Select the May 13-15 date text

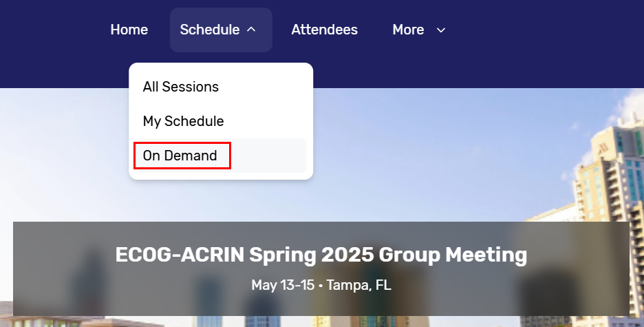[283, 285]
